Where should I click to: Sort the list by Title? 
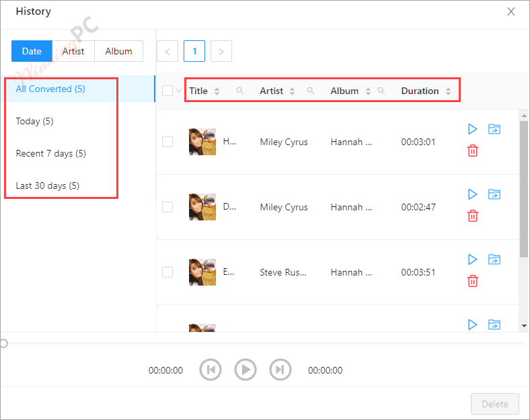point(217,91)
